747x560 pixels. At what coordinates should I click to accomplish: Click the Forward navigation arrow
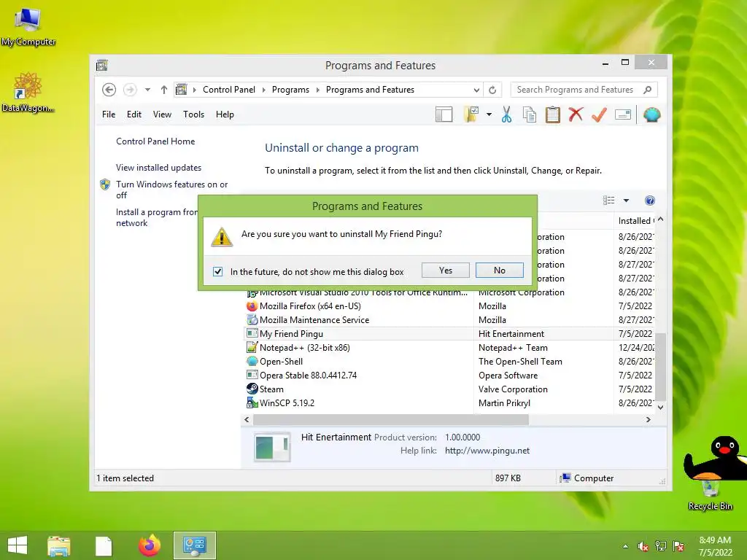(130, 90)
